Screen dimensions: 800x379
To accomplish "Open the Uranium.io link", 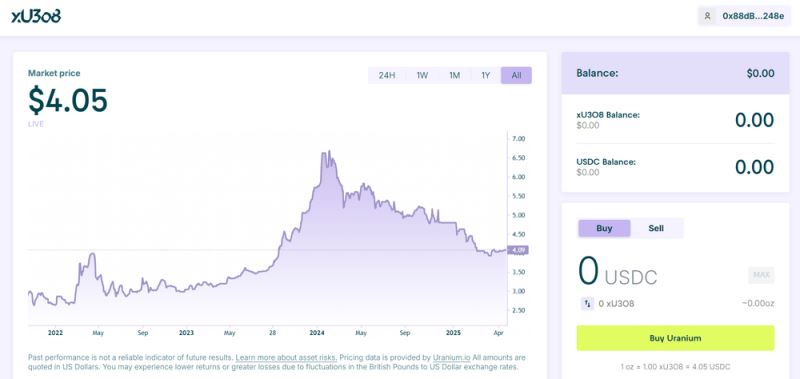I will pos(453,358).
